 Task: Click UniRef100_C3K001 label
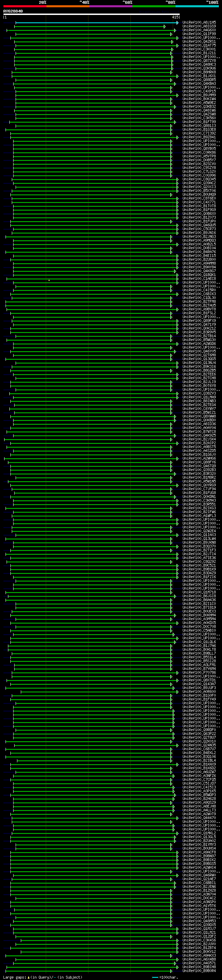199,49
